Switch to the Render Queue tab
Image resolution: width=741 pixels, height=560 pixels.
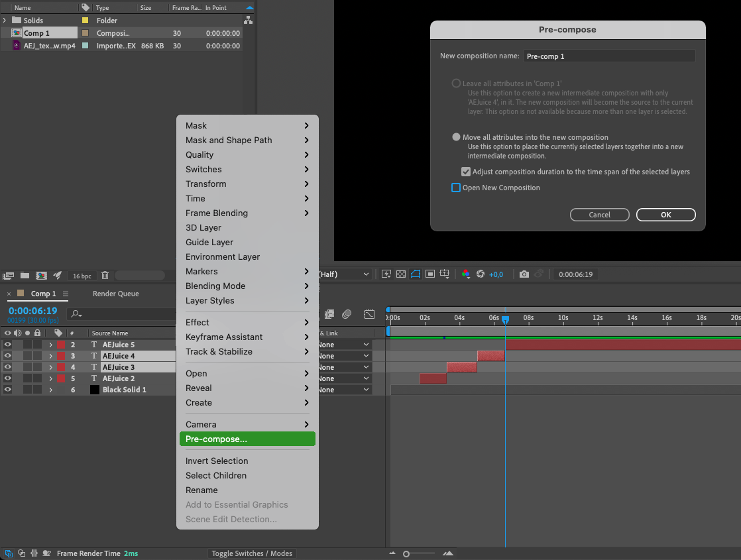[115, 294]
